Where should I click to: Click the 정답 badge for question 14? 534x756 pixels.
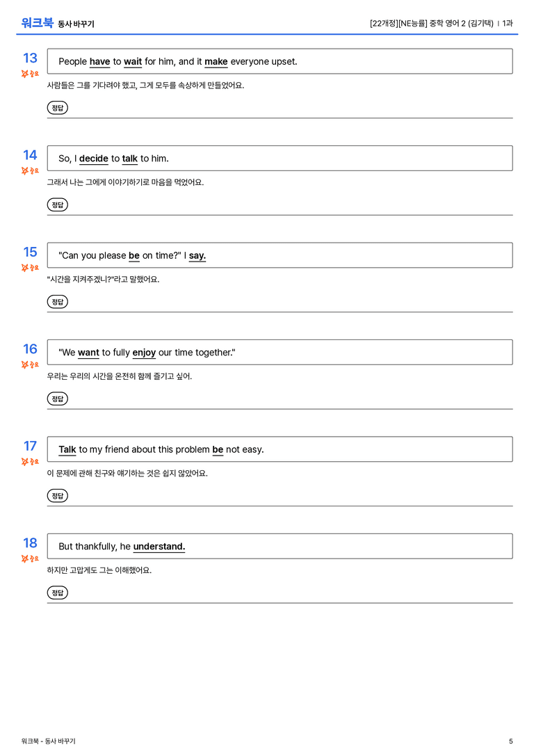click(x=57, y=205)
